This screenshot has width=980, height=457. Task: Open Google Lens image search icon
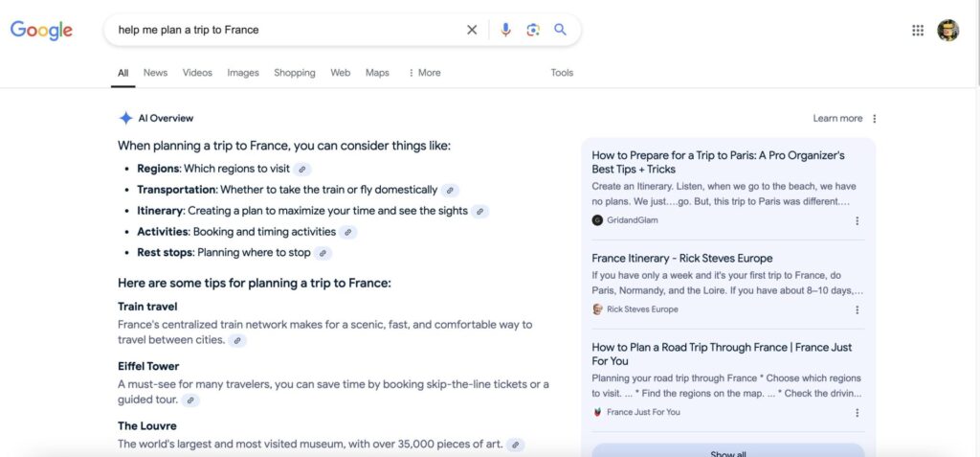click(533, 30)
